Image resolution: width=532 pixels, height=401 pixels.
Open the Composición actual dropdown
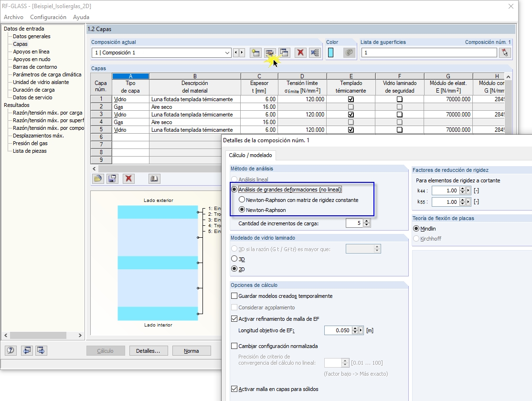227,53
